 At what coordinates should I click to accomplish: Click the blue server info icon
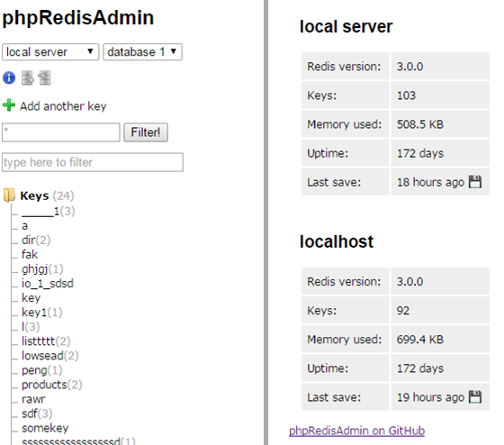(x=9, y=77)
